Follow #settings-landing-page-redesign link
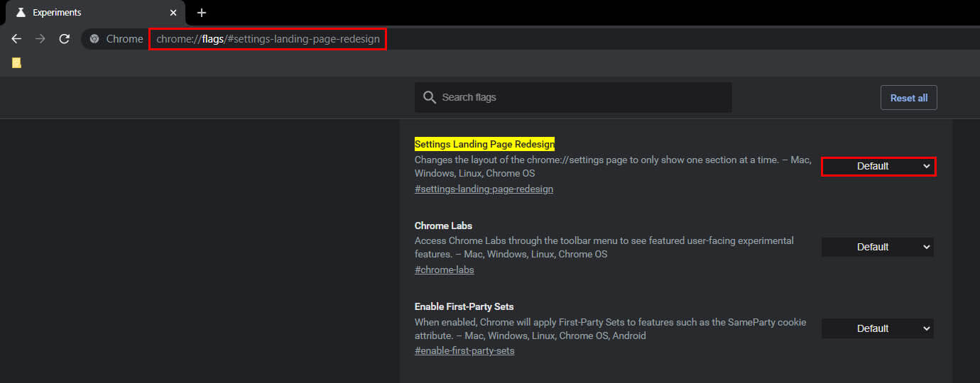Screen dimensions: 980x383 (x=484, y=189)
